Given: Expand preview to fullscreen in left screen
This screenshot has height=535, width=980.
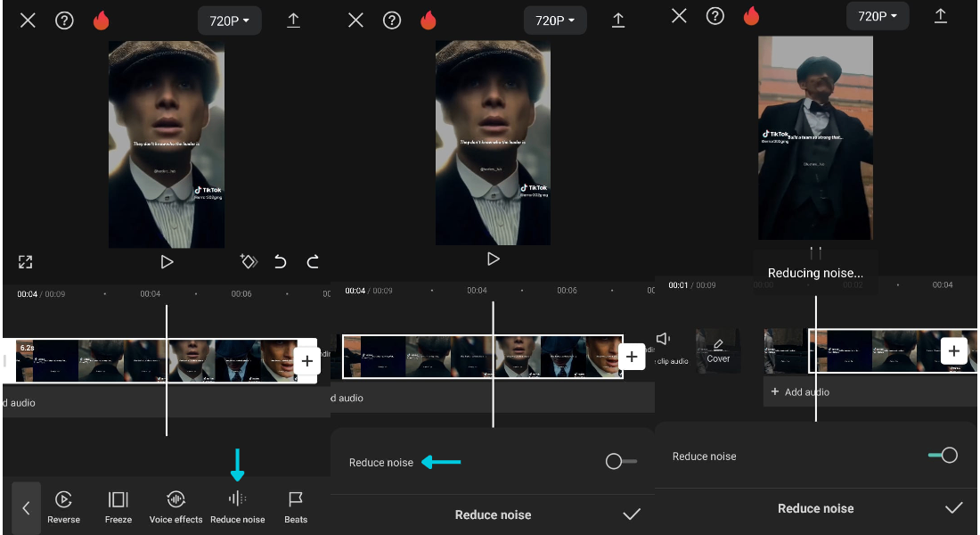Looking at the screenshot, I should 25,261.
